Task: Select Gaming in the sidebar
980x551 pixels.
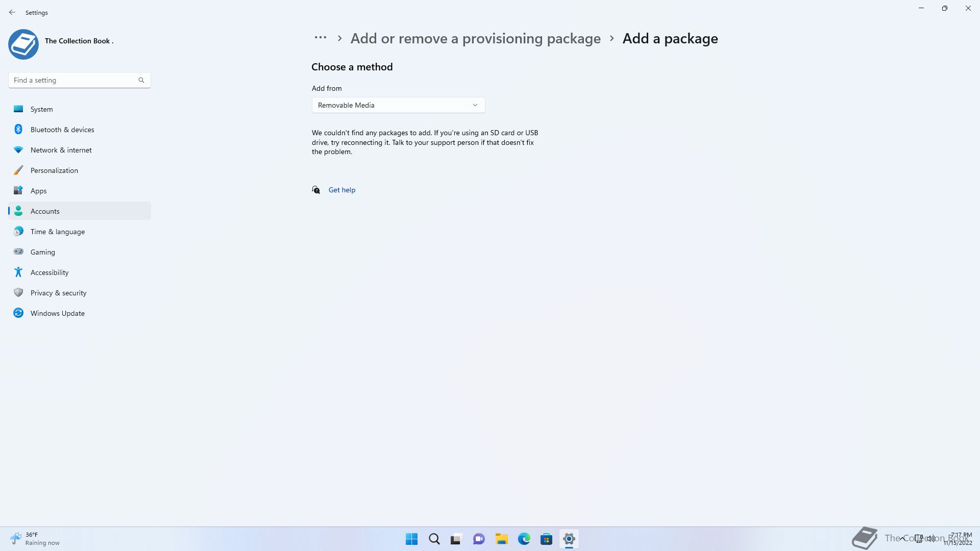Action: [x=80, y=252]
